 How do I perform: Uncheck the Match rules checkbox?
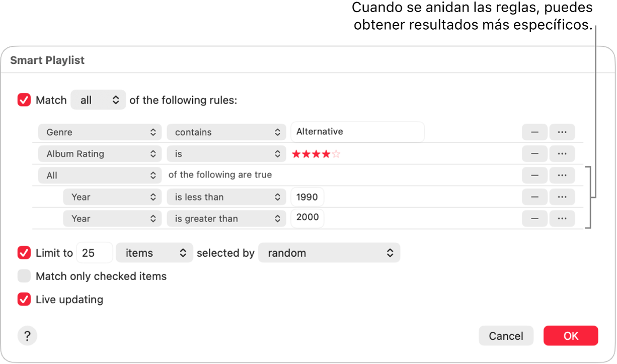[24, 100]
